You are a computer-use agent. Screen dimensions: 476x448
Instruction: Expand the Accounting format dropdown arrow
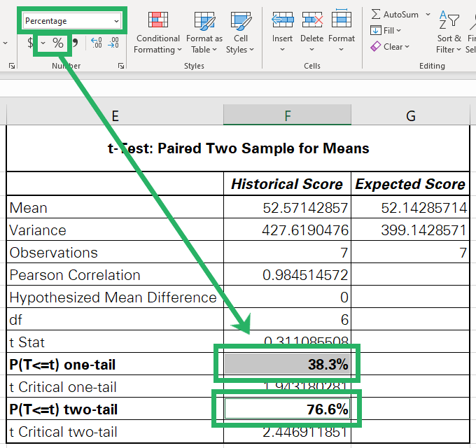pyautogui.click(x=43, y=43)
